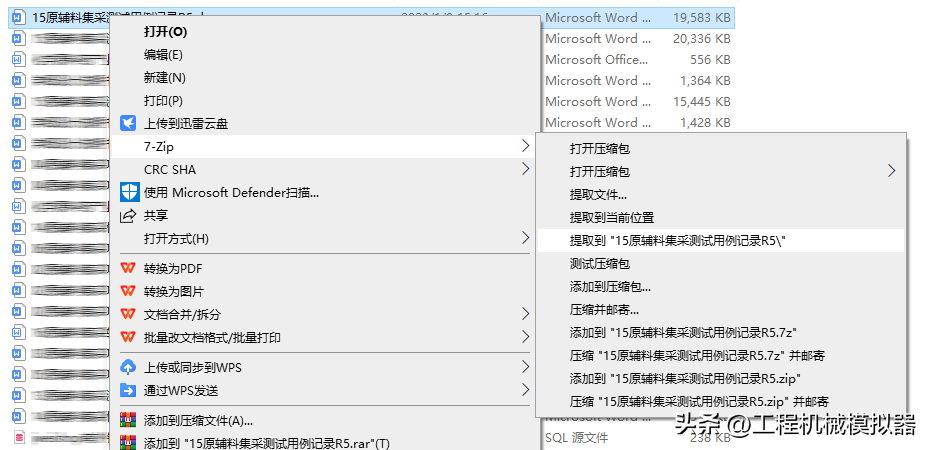Click the SQL 源文件 type cell
Viewport: 930px width, 450px height.
point(577,438)
